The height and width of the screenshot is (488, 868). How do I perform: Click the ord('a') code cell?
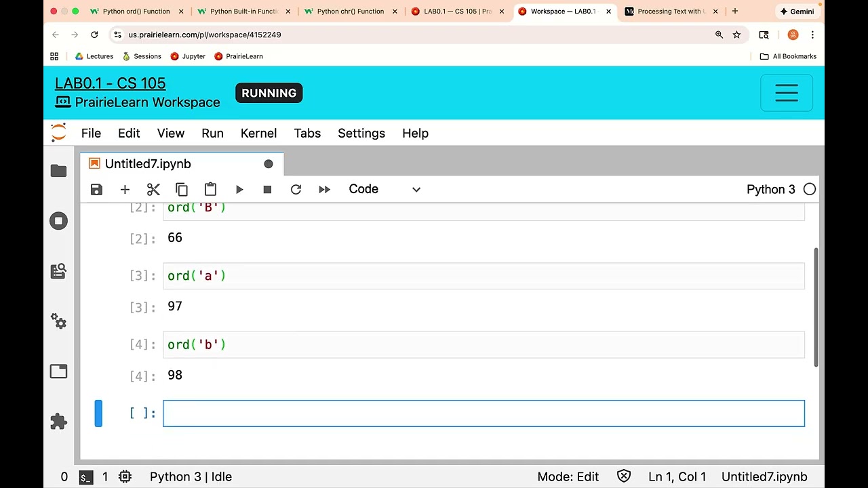(484, 276)
